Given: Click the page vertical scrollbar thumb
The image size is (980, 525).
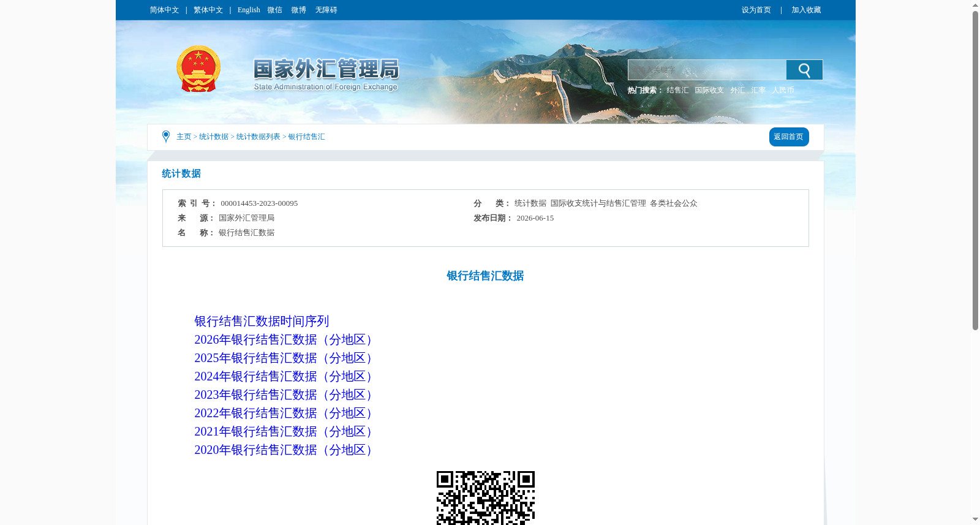Looking at the screenshot, I should [975, 171].
